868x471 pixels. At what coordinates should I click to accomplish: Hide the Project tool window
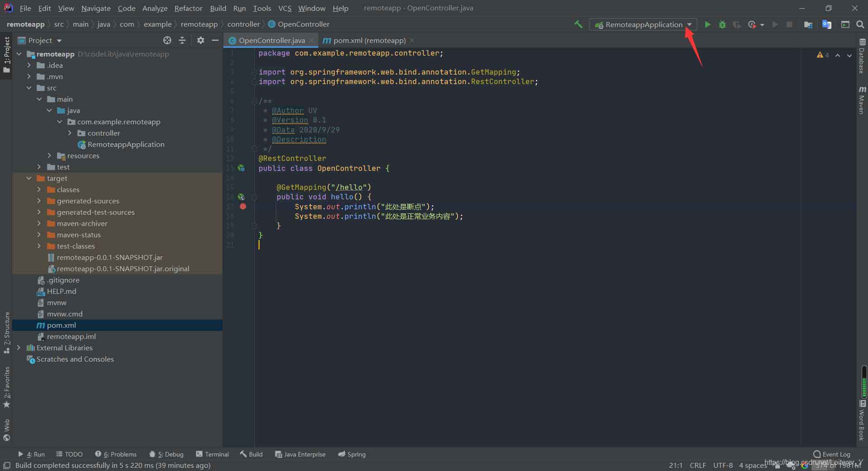tap(215, 40)
